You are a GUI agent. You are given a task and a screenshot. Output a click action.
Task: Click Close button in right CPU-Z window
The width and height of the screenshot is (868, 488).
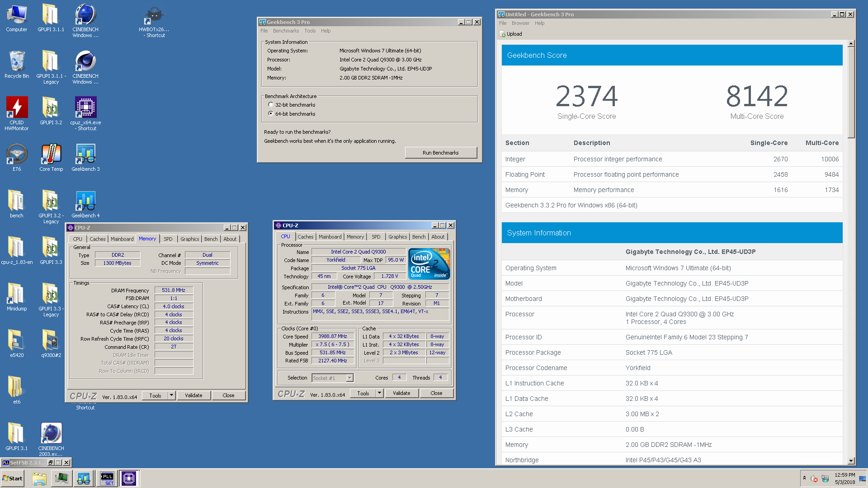pos(436,393)
